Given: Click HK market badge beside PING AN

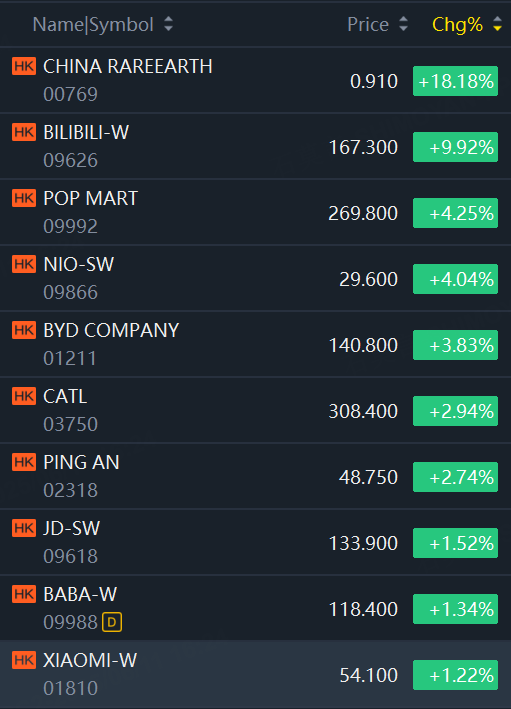Looking at the screenshot, I should coord(24,463).
